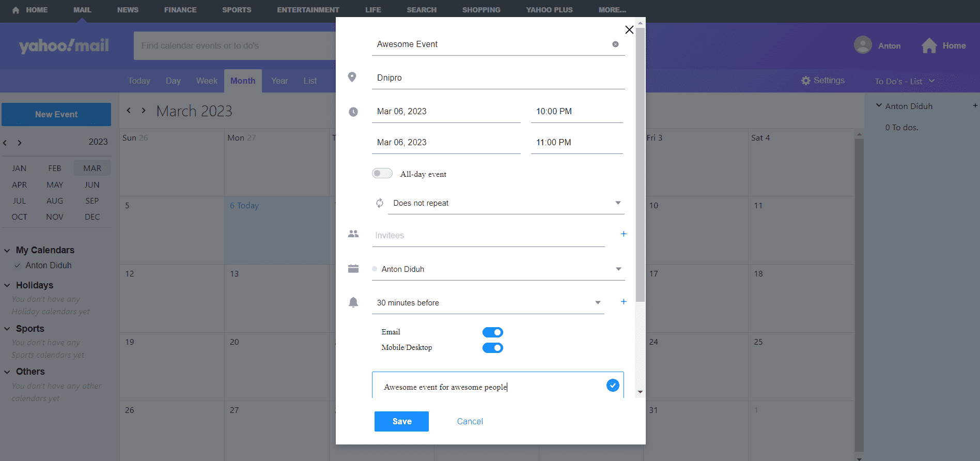Confirm description with the blue checkmark icon
Screen dimensions: 980x461
click(613, 386)
